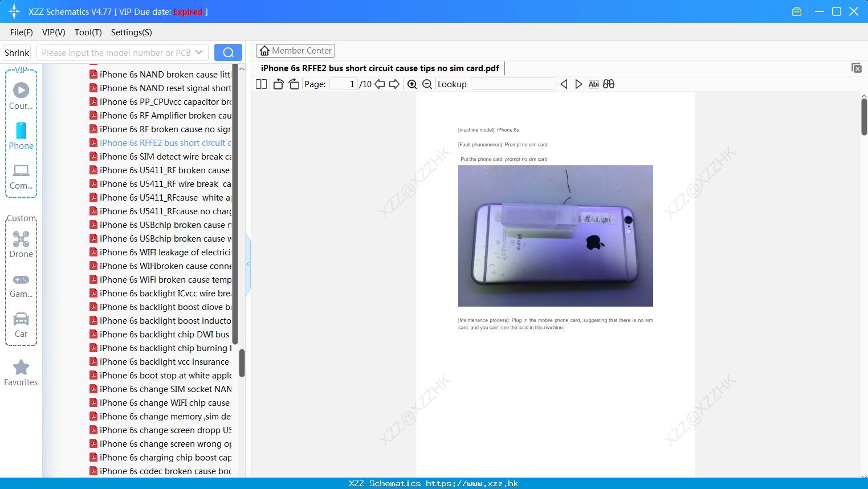Open the Drone category
The height and width of the screenshot is (489, 868).
[21, 244]
